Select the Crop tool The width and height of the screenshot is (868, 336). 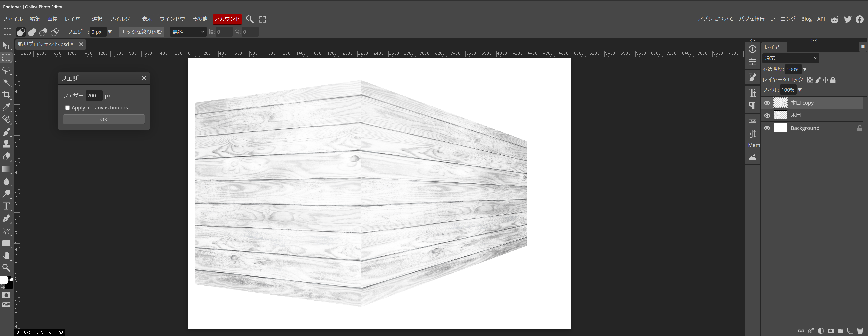[6, 95]
